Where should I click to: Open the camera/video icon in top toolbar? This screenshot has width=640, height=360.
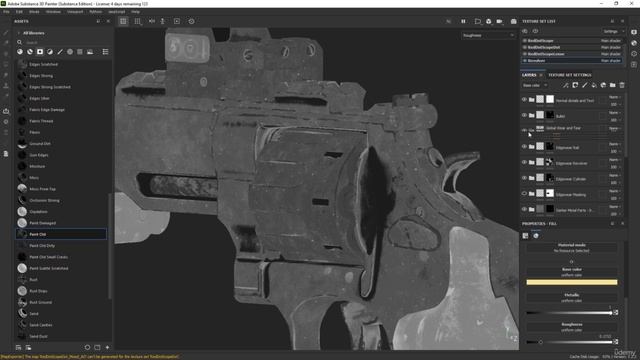pyautogui.click(x=499, y=21)
